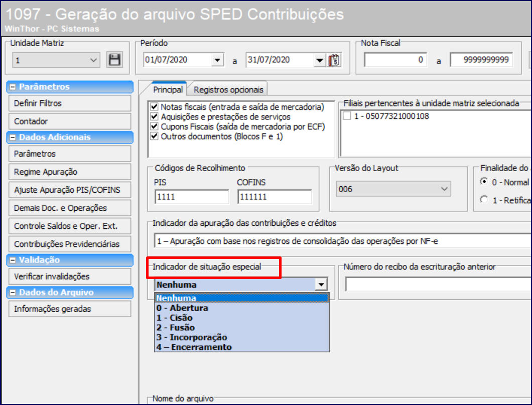The width and height of the screenshot is (532, 405).
Task: Click the save disk icon beside Unidade Matriz
Action: point(114,60)
